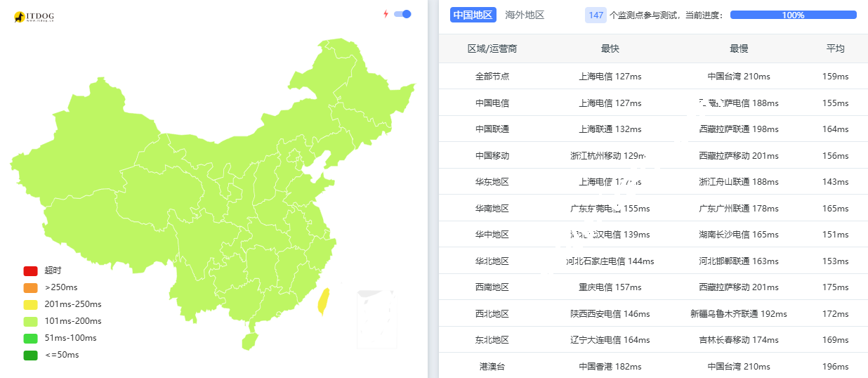Click the 147 monitoring points badge
Viewport: 868px width, 378px height.
596,15
